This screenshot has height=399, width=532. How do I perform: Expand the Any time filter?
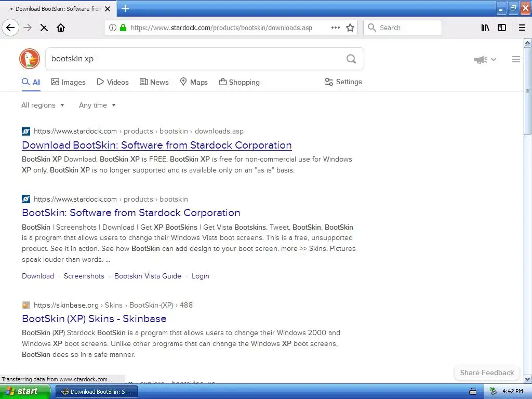point(97,105)
